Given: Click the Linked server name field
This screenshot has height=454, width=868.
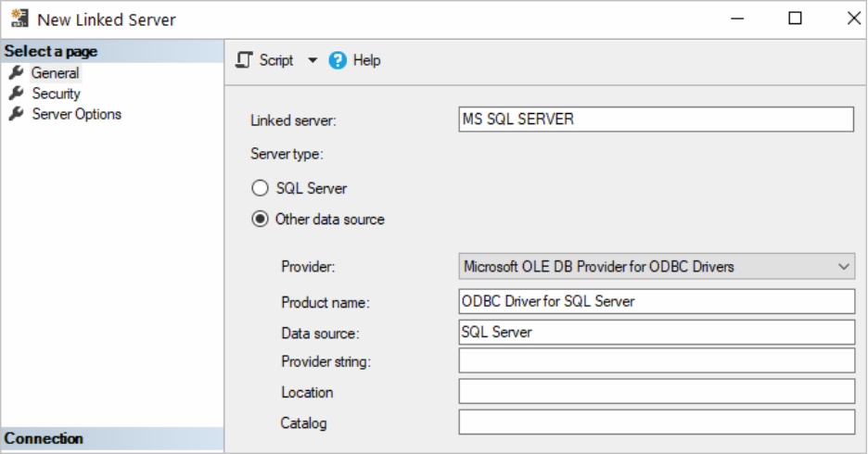Looking at the screenshot, I should (656, 120).
